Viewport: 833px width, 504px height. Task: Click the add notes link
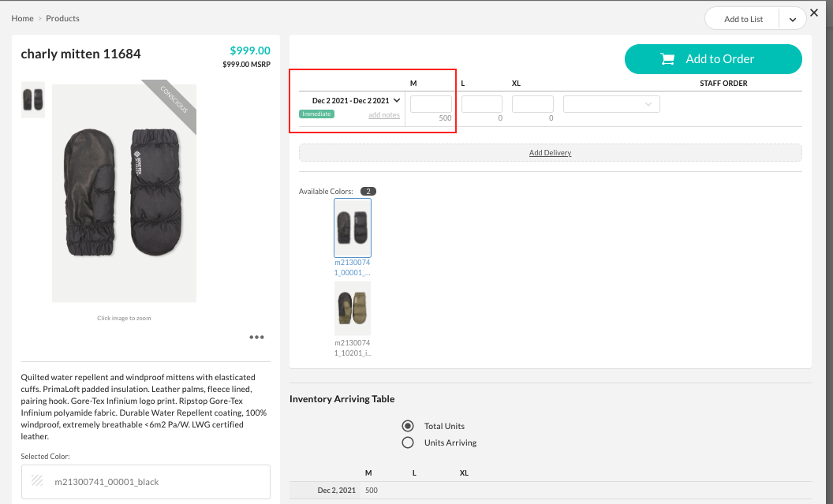[384, 114]
